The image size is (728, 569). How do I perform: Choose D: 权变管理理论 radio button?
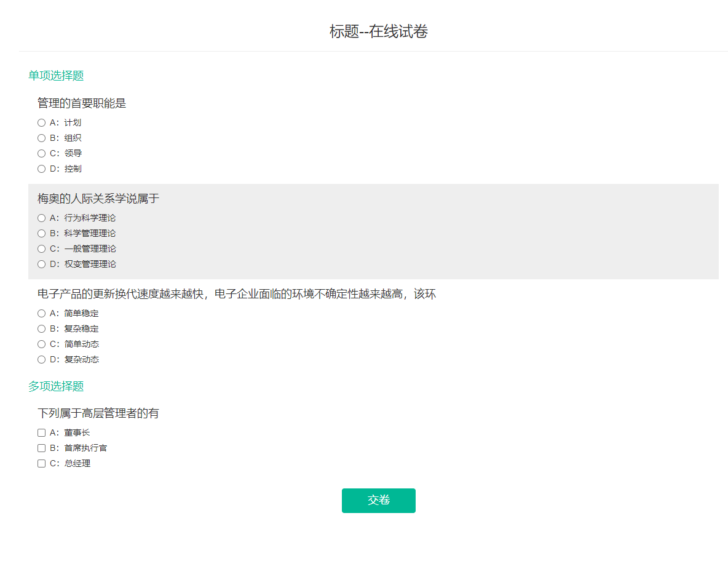[x=41, y=264]
